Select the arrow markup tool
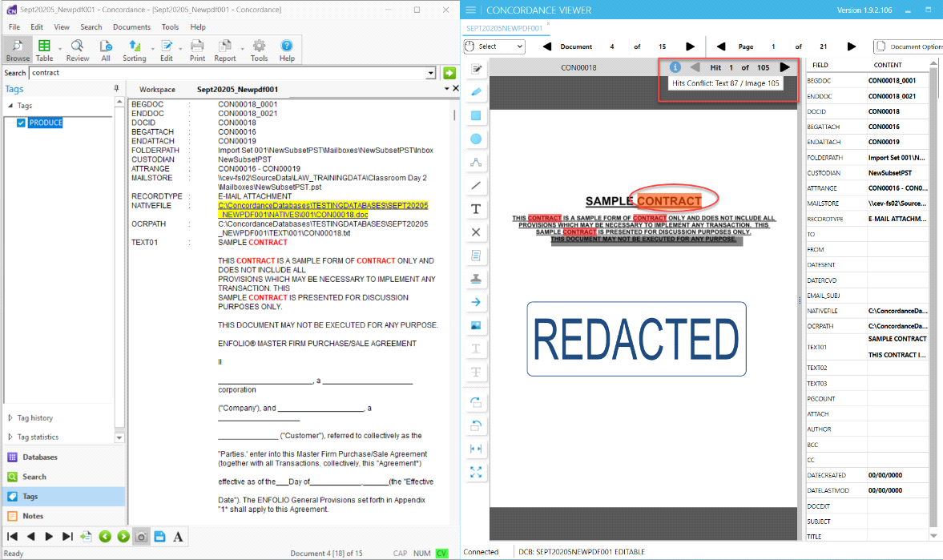The width and height of the screenshot is (943, 560). click(x=476, y=302)
